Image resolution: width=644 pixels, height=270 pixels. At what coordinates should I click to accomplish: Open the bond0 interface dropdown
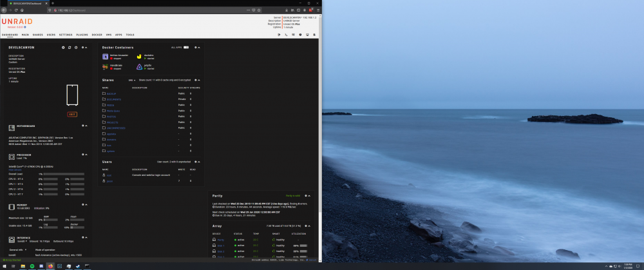tap(21, 241)
